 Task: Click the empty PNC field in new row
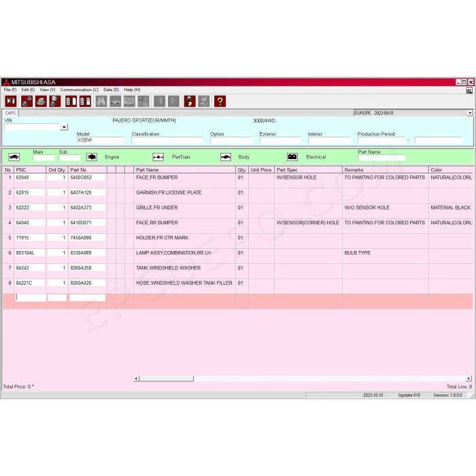tap(31, 298)
